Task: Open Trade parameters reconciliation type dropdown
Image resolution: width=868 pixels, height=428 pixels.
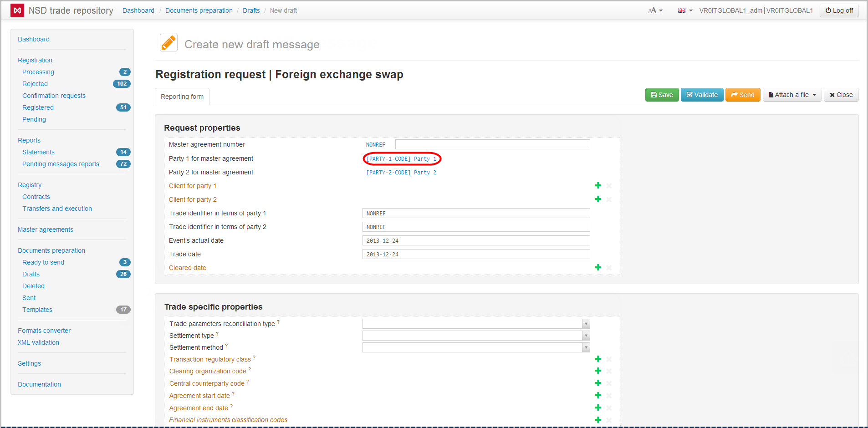Action: 586,324
